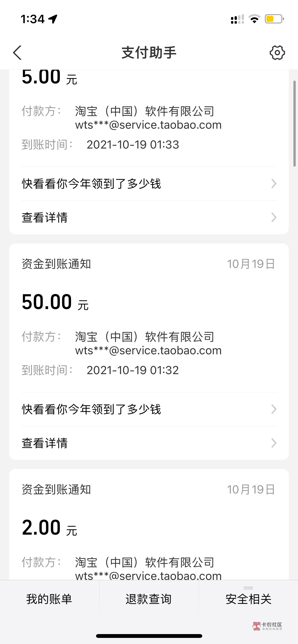Open 退款查询 in the bottom menu
The image size is (298, 644).
[x=149, y=599]
